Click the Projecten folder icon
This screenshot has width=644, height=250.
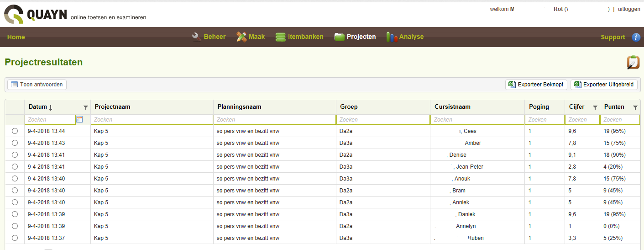pos(339,37)
